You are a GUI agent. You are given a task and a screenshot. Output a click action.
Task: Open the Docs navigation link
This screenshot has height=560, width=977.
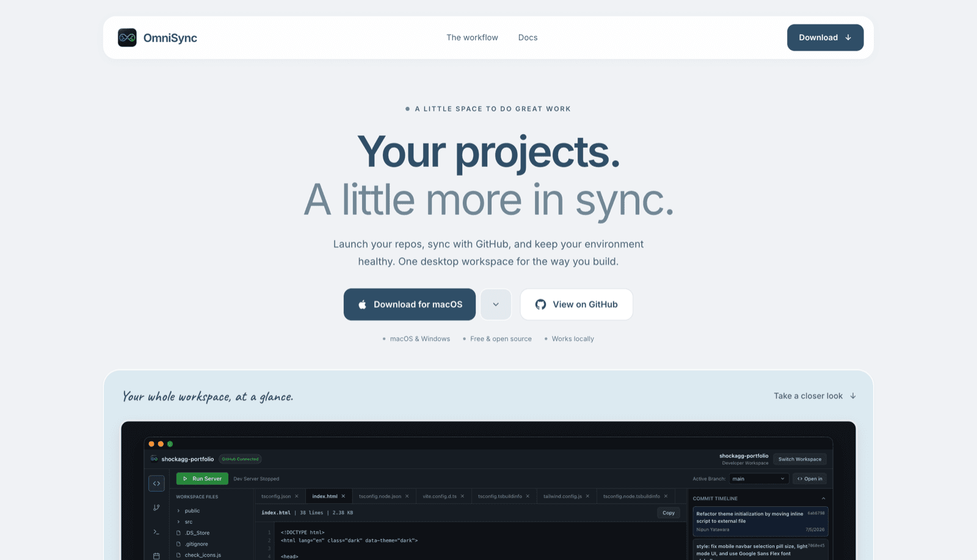coord(528,38)
